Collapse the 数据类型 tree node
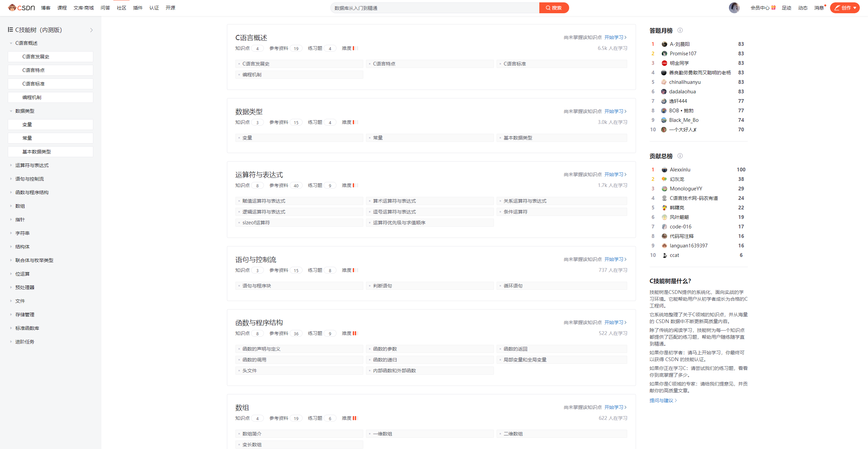868x449 pixels. point(11,111)
